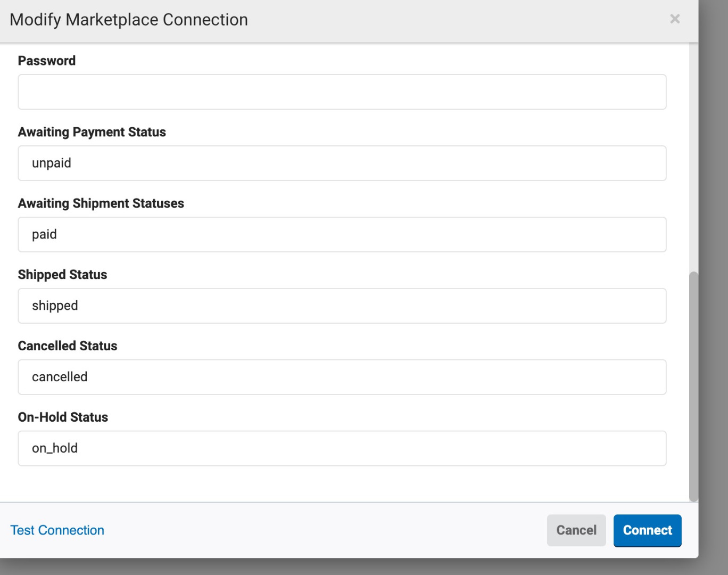Click into the Cancelled Status field

342,377
